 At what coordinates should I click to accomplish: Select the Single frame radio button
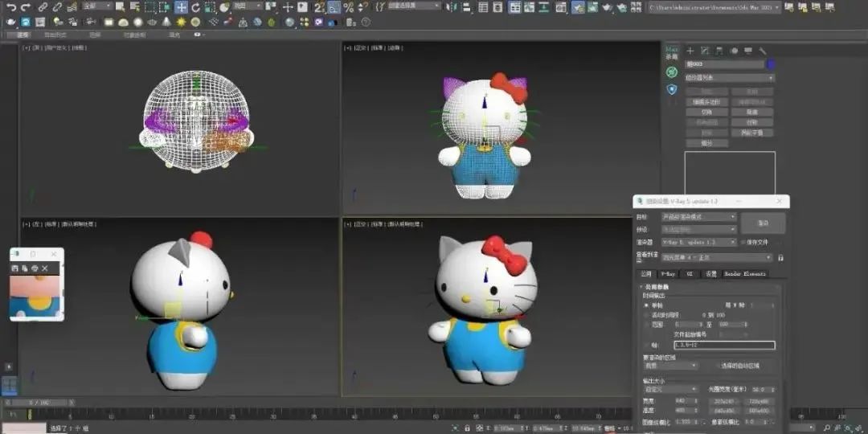coord(646,305)
